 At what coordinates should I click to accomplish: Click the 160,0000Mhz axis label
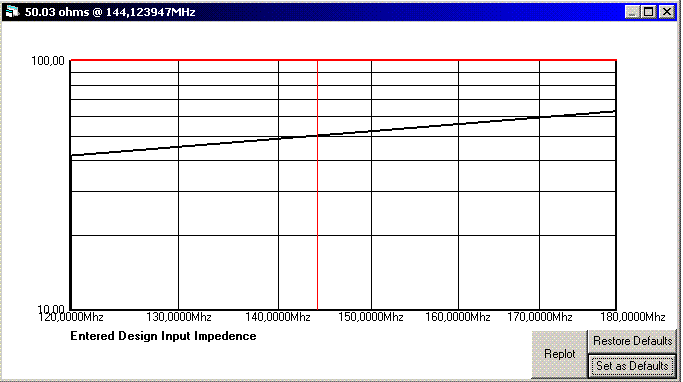click(458, 317)
